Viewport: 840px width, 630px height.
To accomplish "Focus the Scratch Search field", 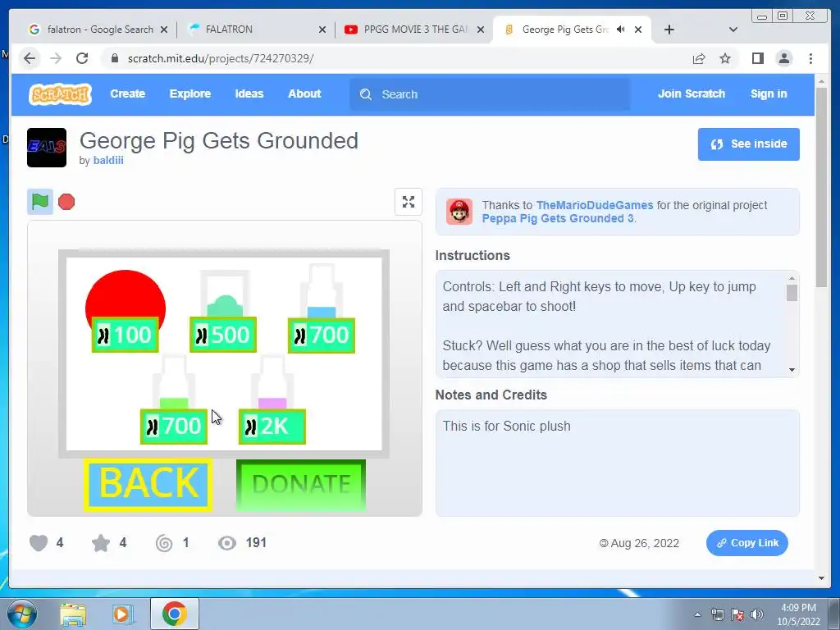I will tap(490, 94).
